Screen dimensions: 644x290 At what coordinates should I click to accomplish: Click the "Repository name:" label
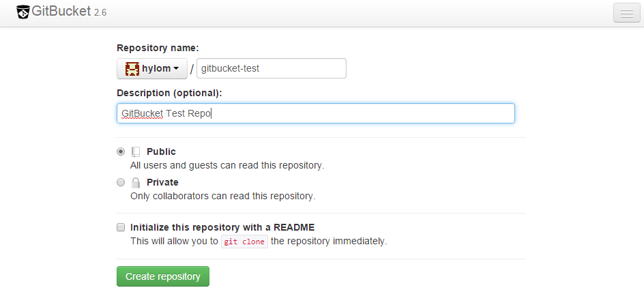click(158, 48)
